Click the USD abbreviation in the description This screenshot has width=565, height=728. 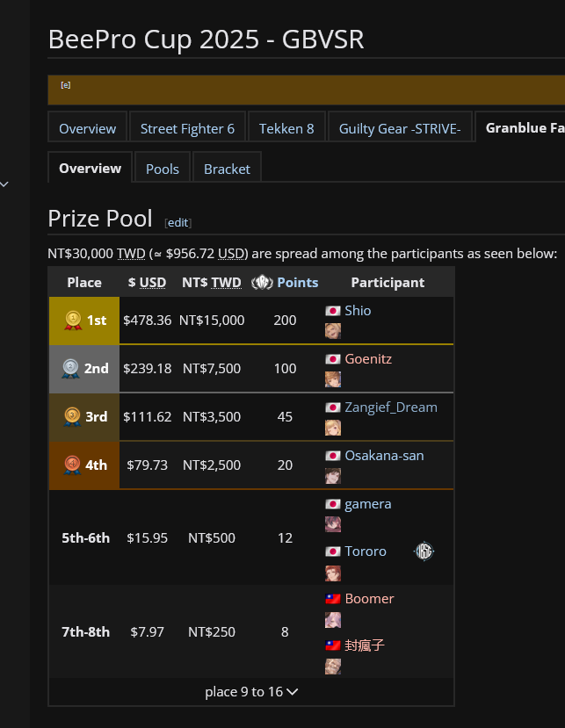(231, 254)
